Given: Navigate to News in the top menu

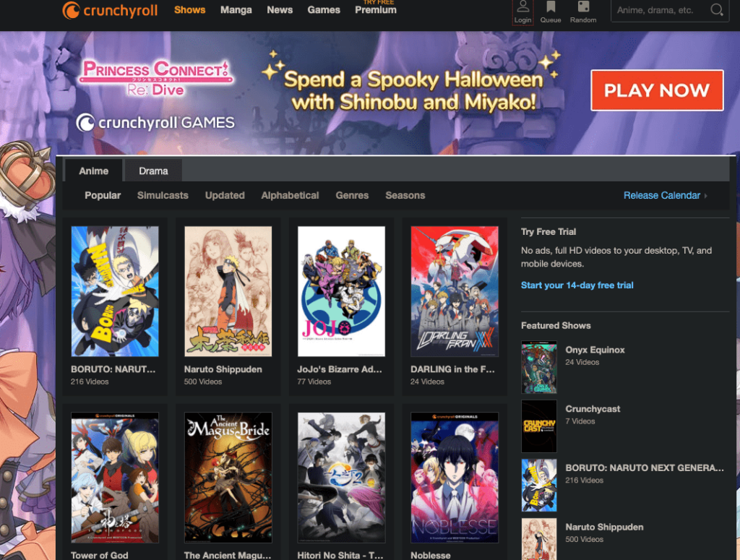Looking at the screenshot, I should pos(280,10).
